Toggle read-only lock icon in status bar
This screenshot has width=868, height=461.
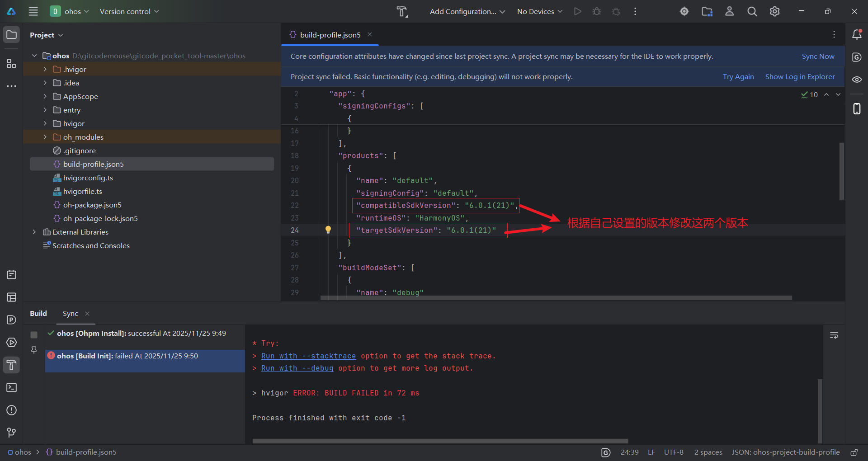[854, 452]
